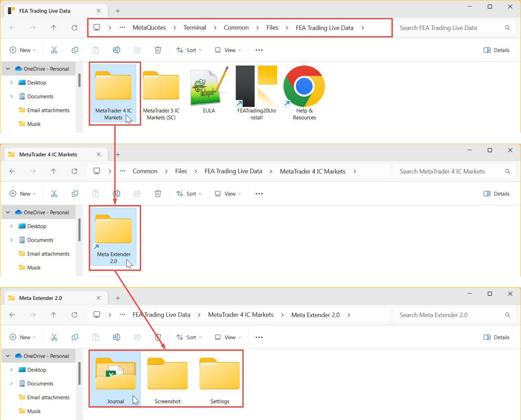Open New dropdown in Meta Extender 2.0 window
The width and height of the screenshot is (521, 420).
[x=23, y=337]
